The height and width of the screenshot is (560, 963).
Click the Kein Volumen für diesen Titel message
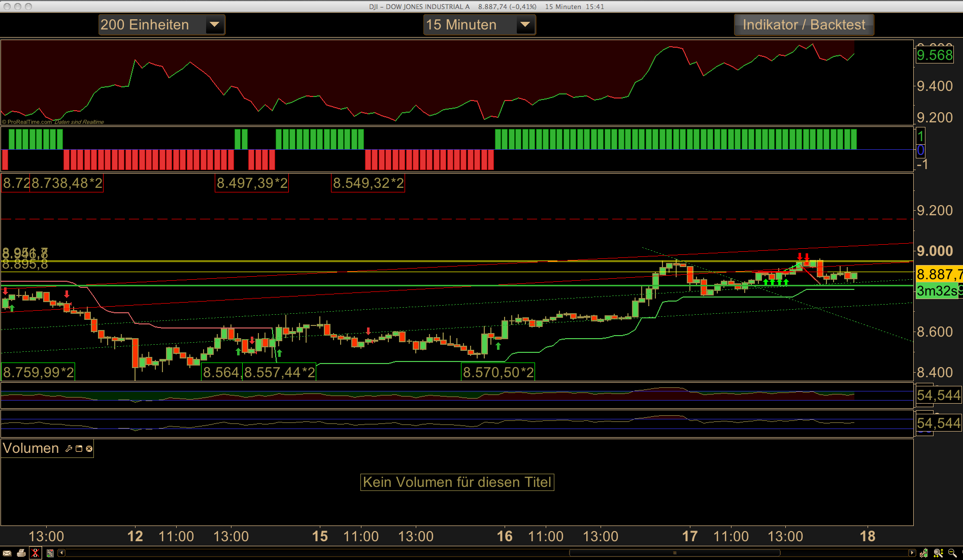pos(457,482)
